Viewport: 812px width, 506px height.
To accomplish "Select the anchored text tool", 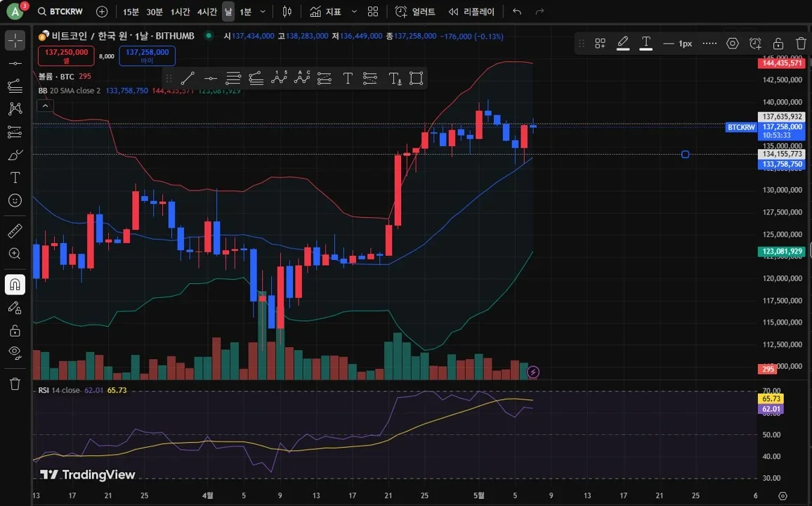I will tap(395, 78).
